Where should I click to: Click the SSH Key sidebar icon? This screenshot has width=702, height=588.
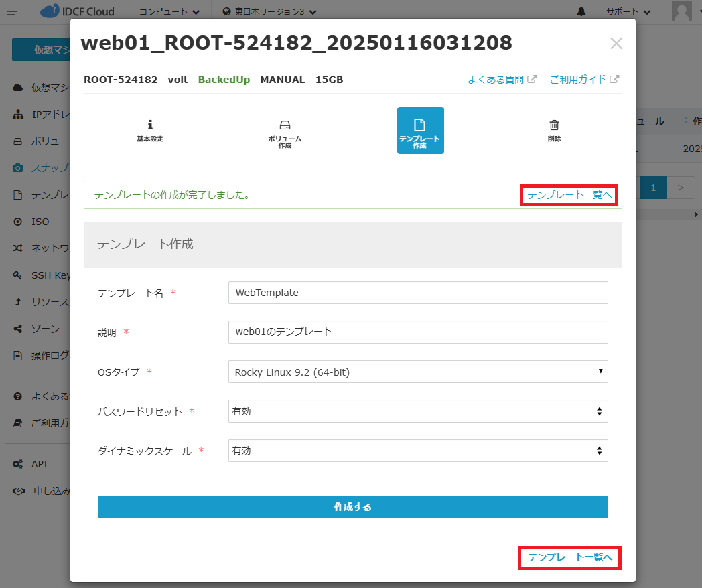pos(18,275)
